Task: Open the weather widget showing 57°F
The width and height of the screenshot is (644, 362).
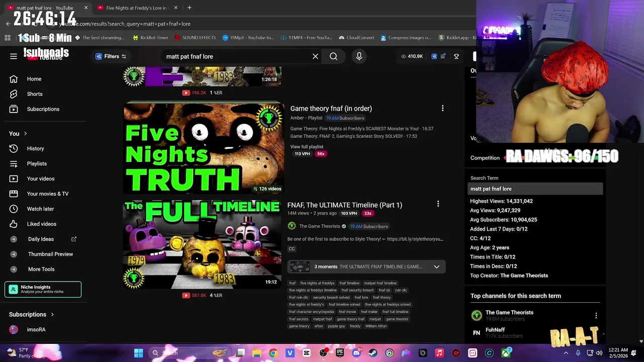Action: [x=25, y=353]
